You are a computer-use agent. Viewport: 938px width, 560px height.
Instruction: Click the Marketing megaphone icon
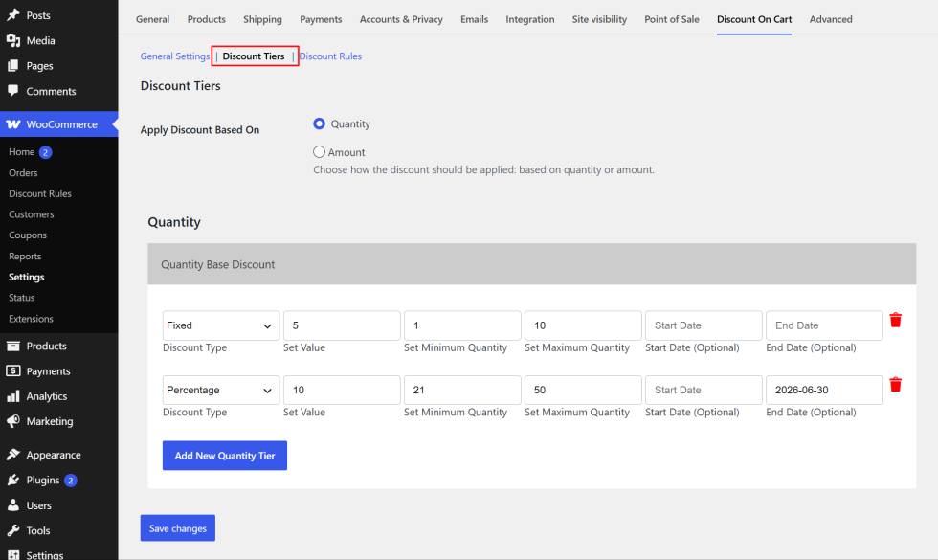point(13,421)
